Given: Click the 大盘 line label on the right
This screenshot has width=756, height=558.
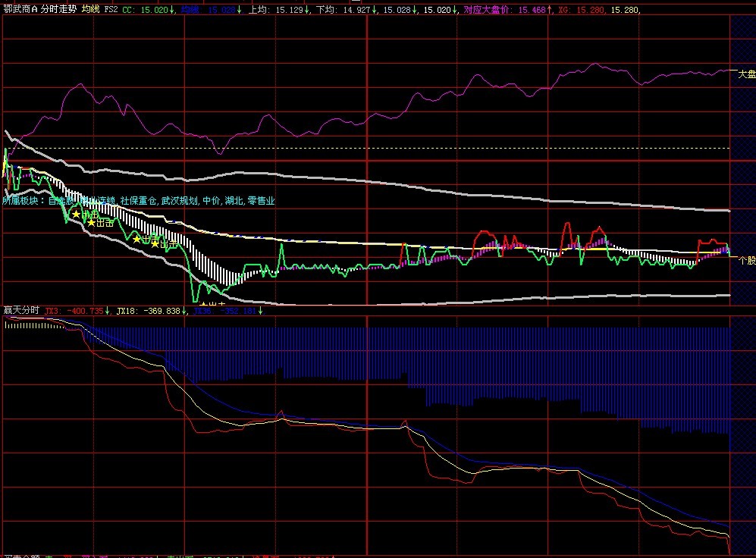Looking at the screenshot, I should pyautogui.click(x=746, y=74).
